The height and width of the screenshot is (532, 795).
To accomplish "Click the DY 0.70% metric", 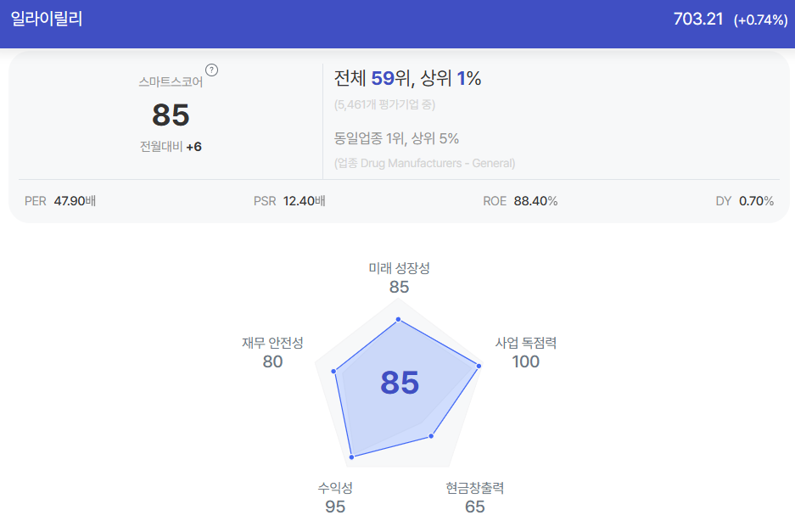I will (x=744, y=201).
